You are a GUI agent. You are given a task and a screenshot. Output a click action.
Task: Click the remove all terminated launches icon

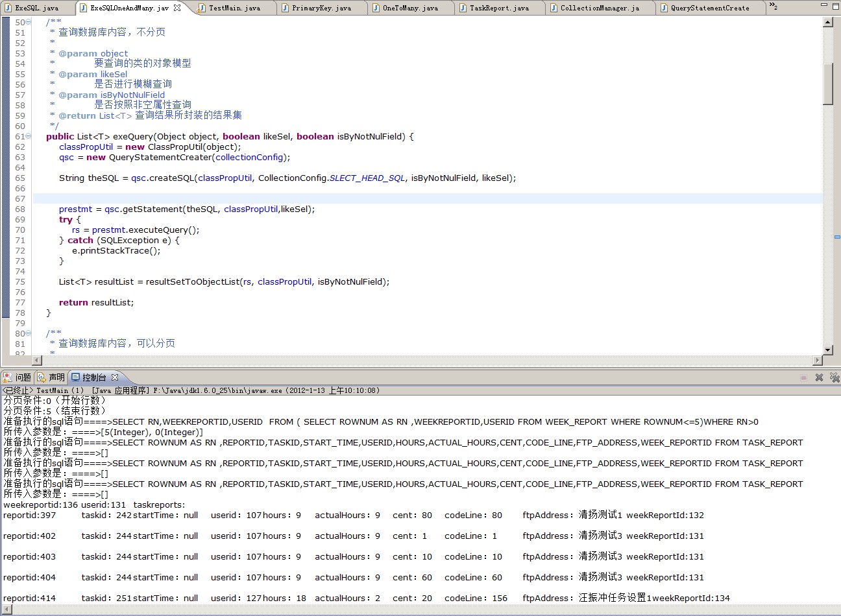[x=835, y=377]
